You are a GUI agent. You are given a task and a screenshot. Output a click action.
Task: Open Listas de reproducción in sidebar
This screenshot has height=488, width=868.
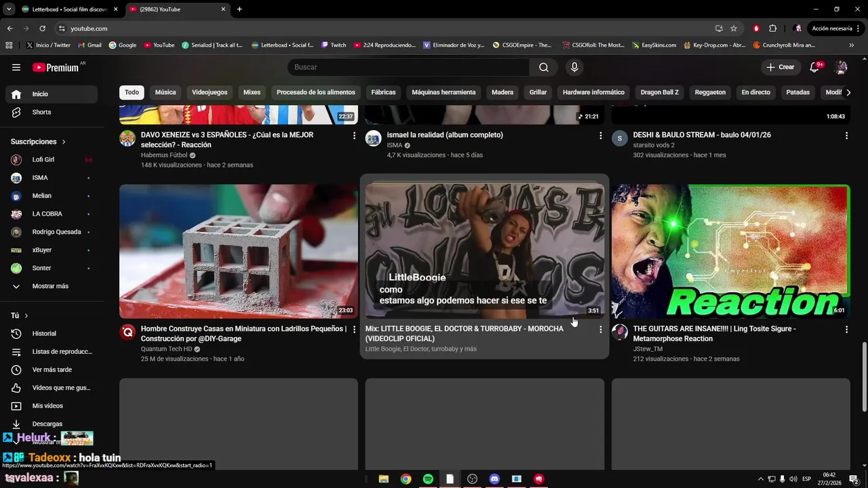pos(52,352)
